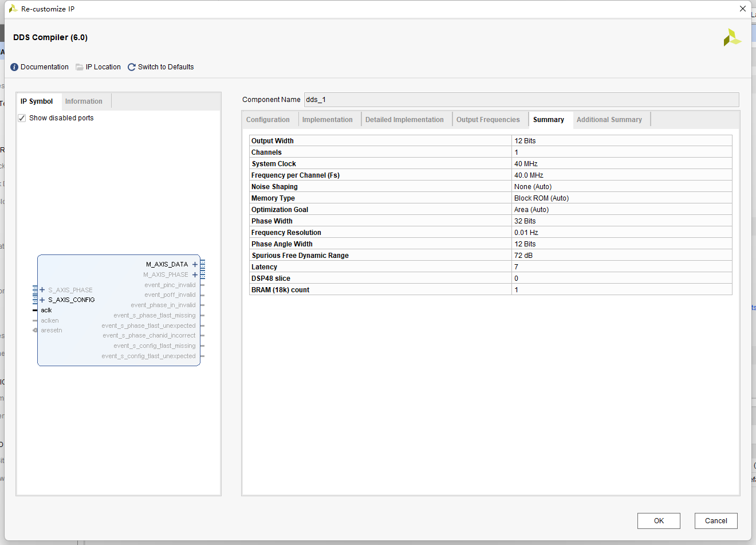
Task: Expand the M_AXIS_DATA port plus icon
Action: tap(195, 264)
